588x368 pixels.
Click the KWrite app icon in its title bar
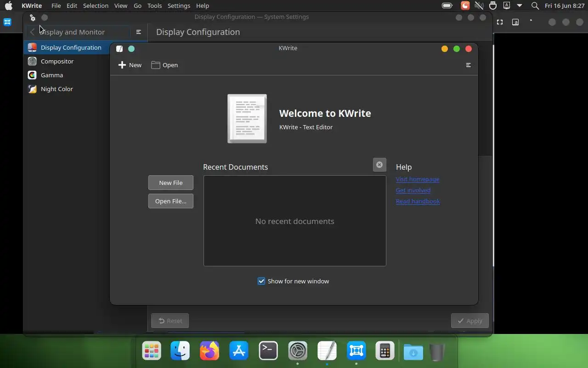pyautogui.click(x=119, y=49)
